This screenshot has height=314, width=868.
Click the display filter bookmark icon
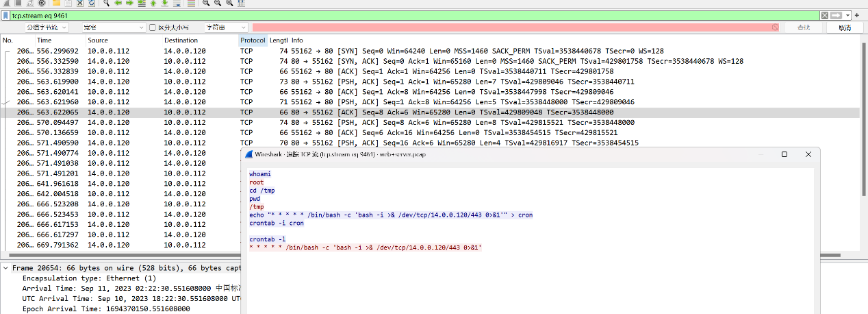click(x=5, y=15)
